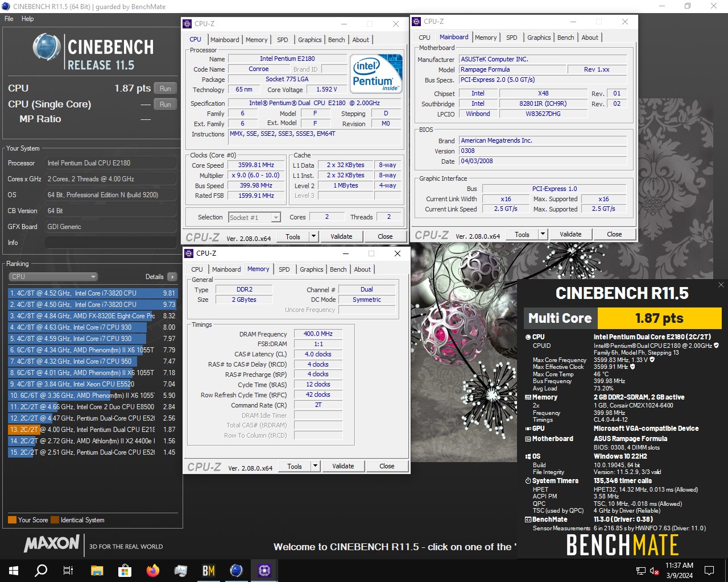Switch to Graphics tab in Mainboard window
Screen dimensions: 728x582
coord(539,38)
